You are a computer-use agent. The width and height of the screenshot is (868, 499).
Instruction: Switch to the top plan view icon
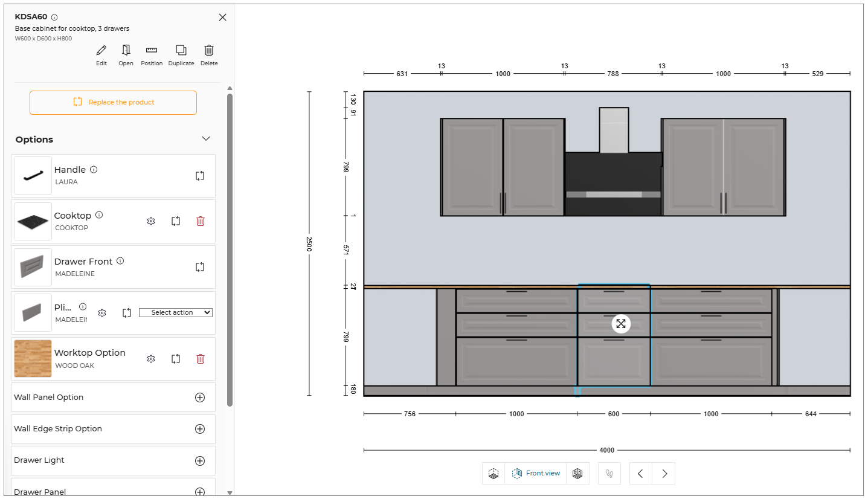[x=493, y=474]
